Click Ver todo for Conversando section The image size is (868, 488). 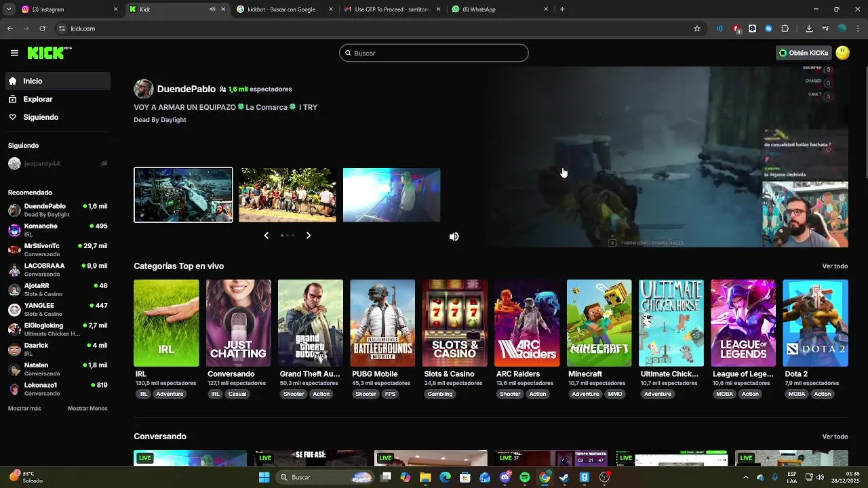[x=835, y=436]
